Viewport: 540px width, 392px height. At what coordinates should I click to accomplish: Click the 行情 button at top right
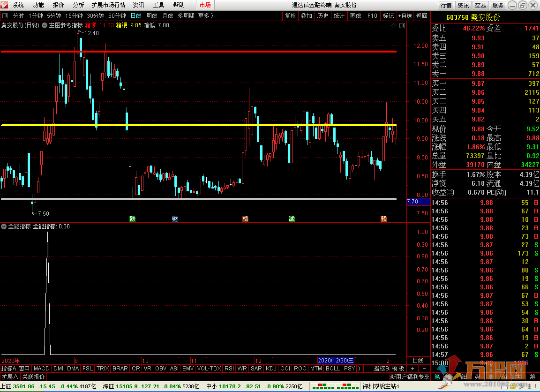(446, 5)
